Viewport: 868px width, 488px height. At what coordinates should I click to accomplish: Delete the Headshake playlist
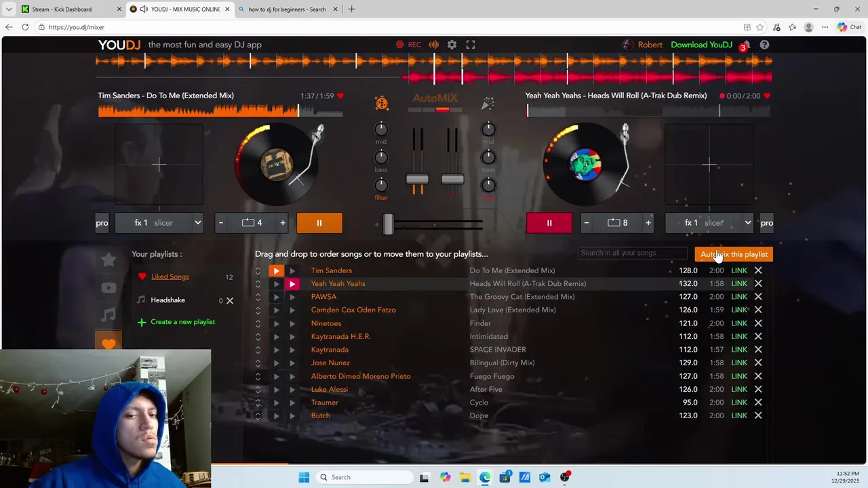[x=230, y=300]
